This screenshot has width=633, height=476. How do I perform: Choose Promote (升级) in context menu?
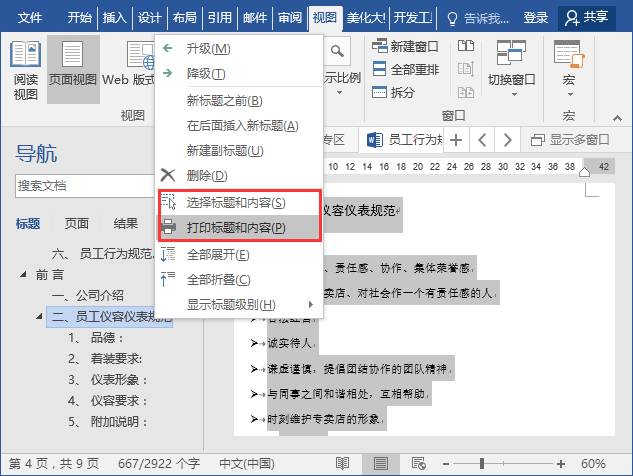click(x=208, y=48)
